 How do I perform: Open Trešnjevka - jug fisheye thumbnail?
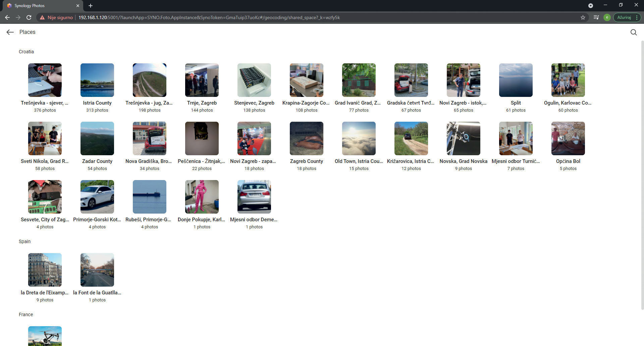click(x=150, y=80)
